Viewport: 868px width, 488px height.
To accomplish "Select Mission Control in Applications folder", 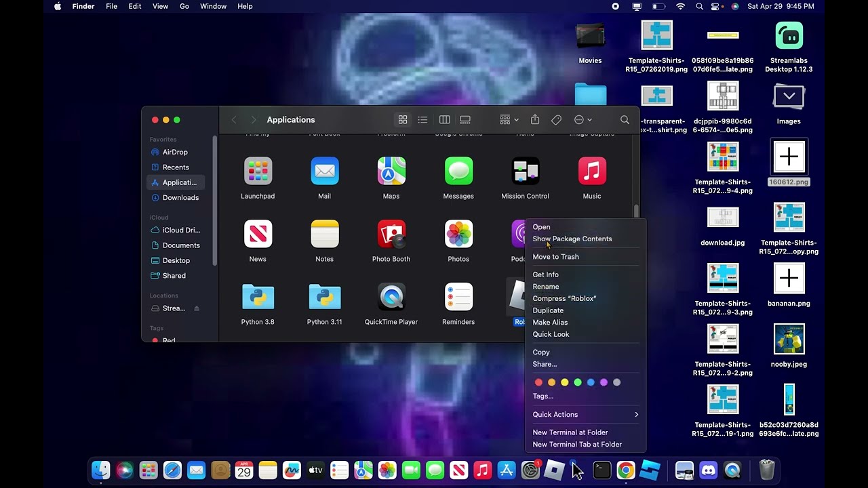I will (525, 171).
